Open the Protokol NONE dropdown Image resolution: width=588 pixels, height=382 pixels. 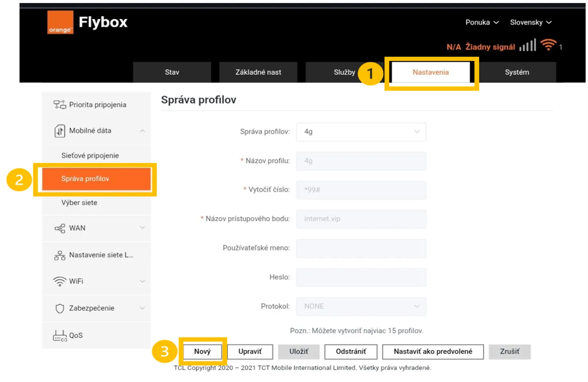361,306
